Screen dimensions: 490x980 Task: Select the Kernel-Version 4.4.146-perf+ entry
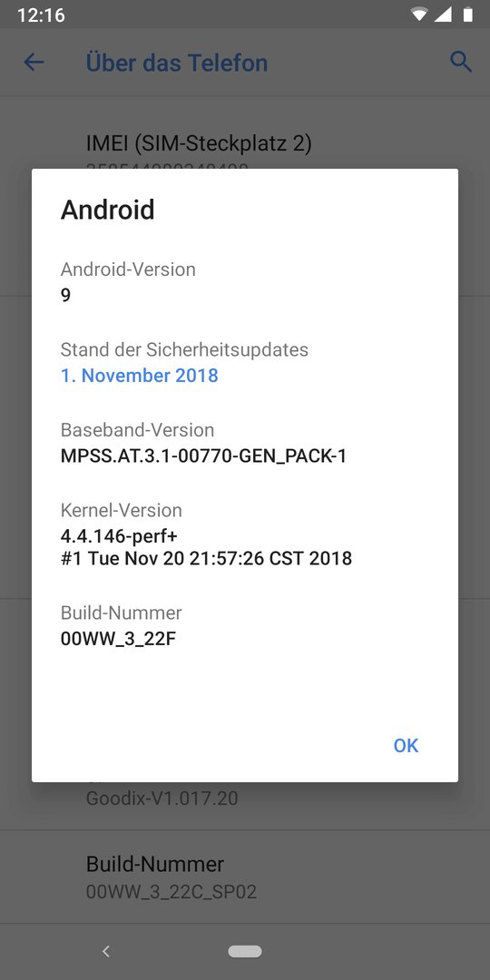[245, 534]
